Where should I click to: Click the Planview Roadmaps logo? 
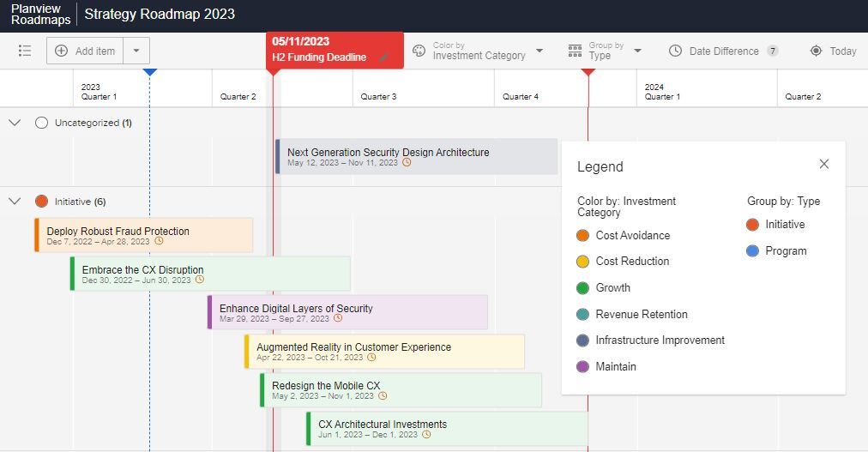tap(40, 15)
